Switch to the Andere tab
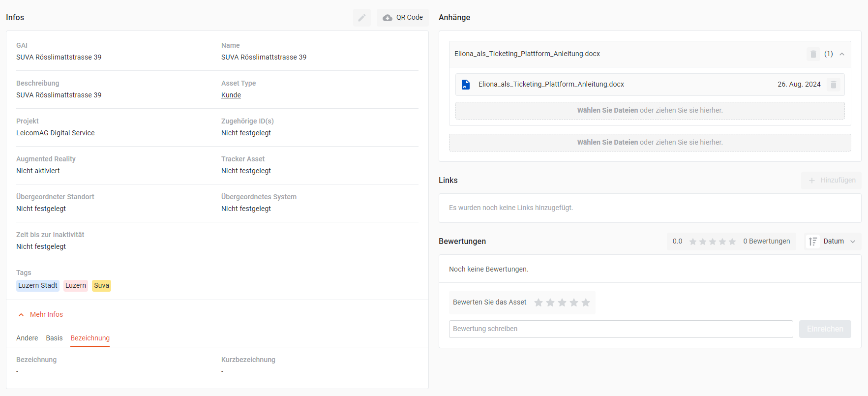This screenshot has width=868, height=396. (27, 338)
